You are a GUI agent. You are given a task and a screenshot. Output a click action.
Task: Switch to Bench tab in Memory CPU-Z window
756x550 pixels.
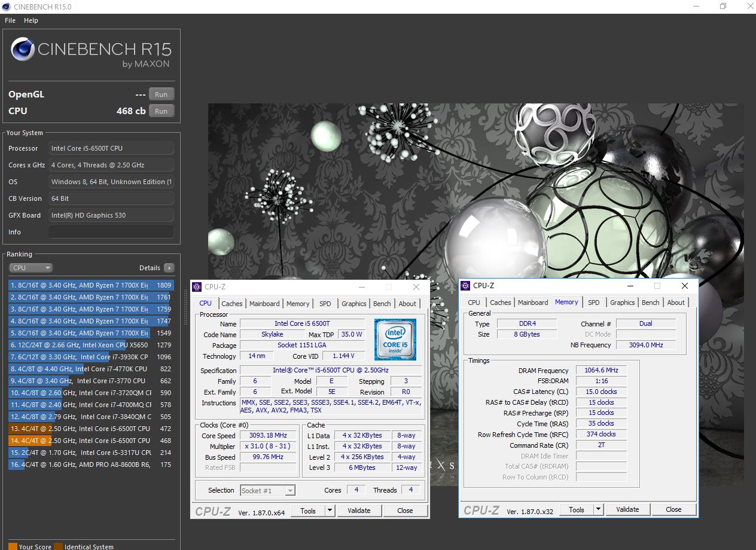coord(651,302)
